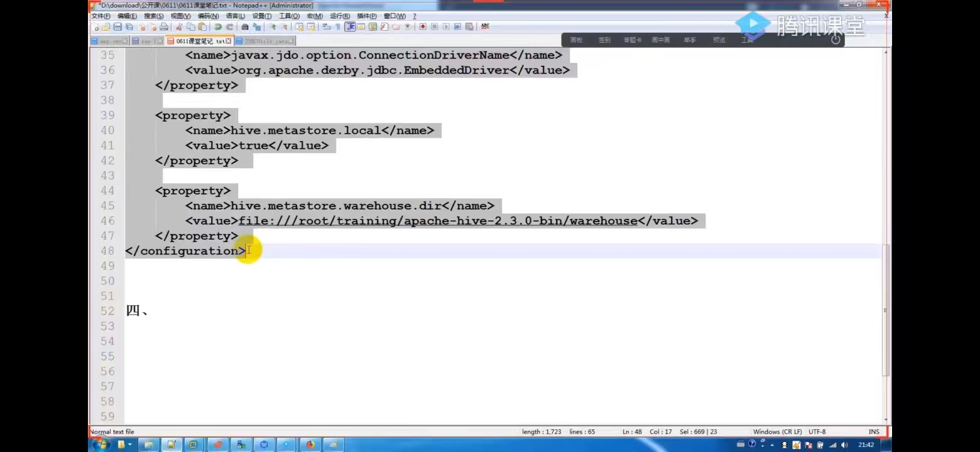The width and height of the screenshot is (980, 452).
Task: Click Ln : 48 in status bar
Action: click(x=632, y=432)
